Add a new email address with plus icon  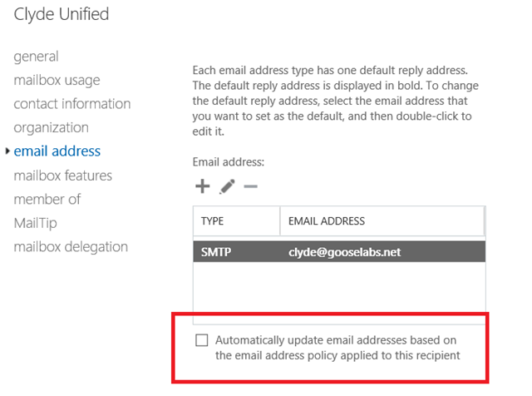[x=203, y=186]
